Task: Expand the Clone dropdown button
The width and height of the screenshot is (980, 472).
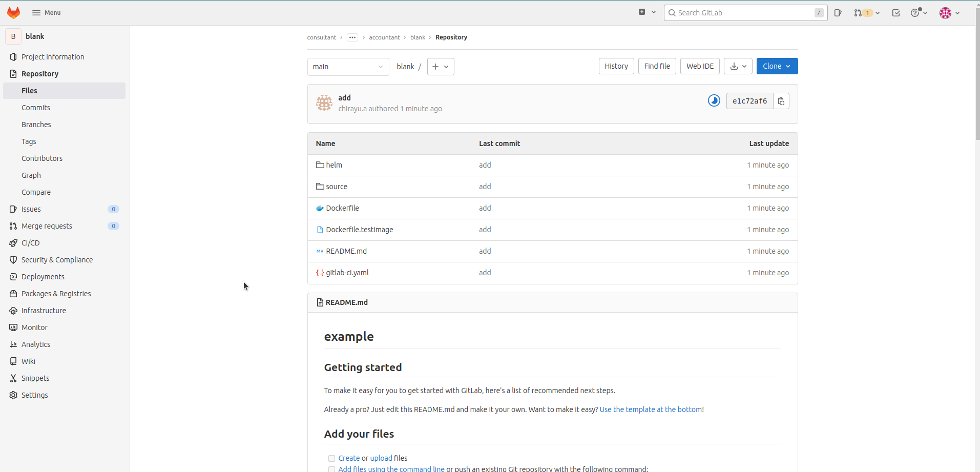Action: click(777, 66)
